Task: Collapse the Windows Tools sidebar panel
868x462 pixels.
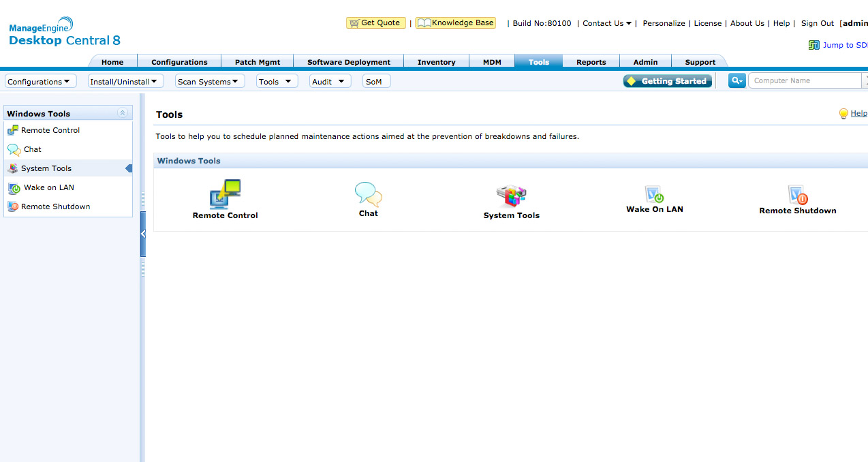Action: click(x=123, y=113)
